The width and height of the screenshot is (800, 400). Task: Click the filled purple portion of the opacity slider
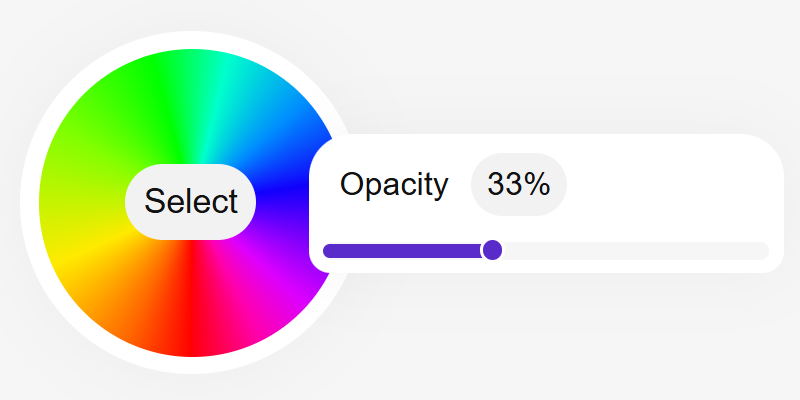click(x=400, y=250)
